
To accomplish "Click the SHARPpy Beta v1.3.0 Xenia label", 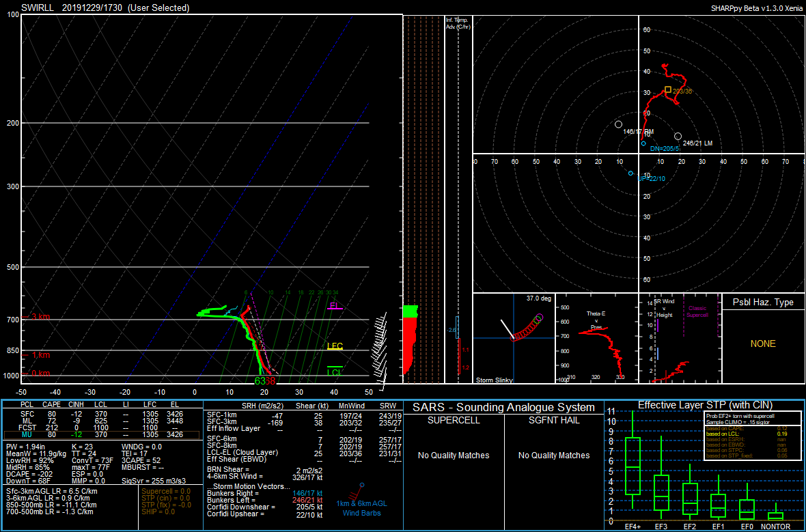I will click(757, 8).
